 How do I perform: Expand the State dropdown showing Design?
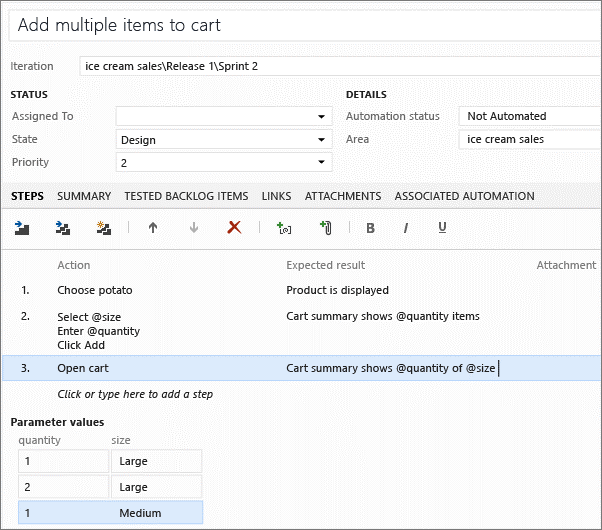click(x=321, y=140)
